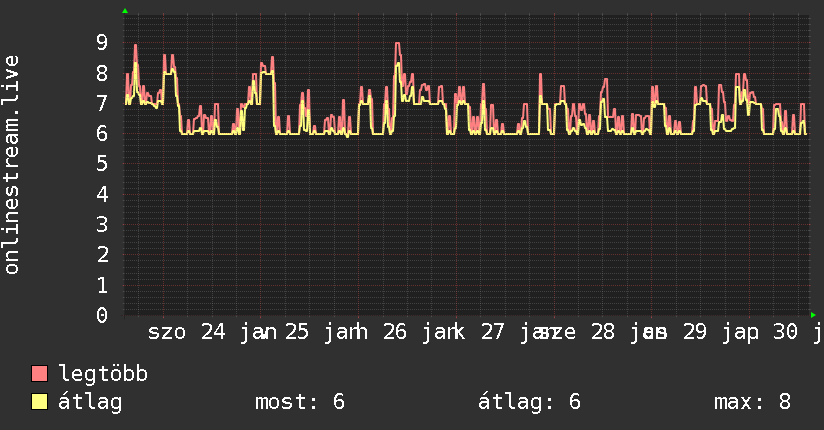Click the x-axis date label 29

point(695,332)
